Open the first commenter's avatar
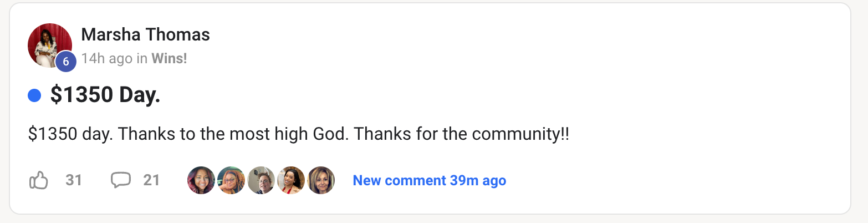The image size is (868, 223). click(201, 180)
